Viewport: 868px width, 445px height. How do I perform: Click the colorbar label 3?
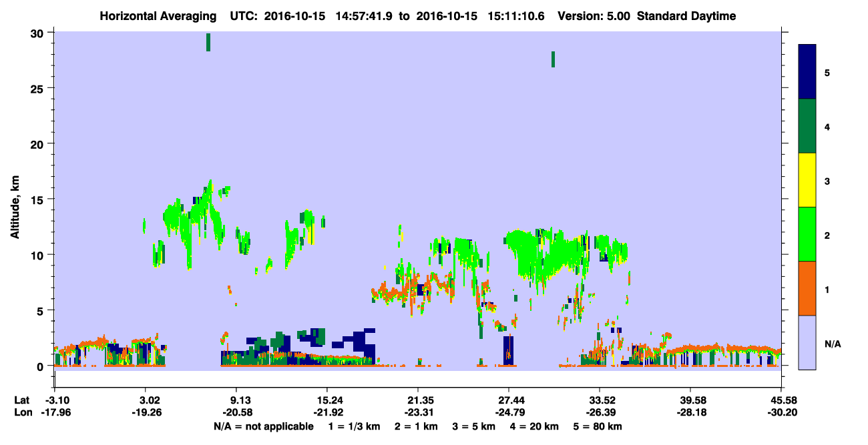827,180
